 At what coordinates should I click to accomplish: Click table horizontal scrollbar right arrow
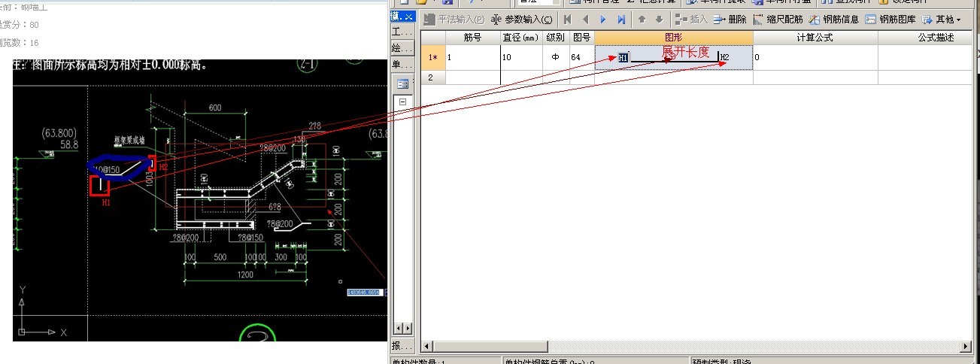966,346
